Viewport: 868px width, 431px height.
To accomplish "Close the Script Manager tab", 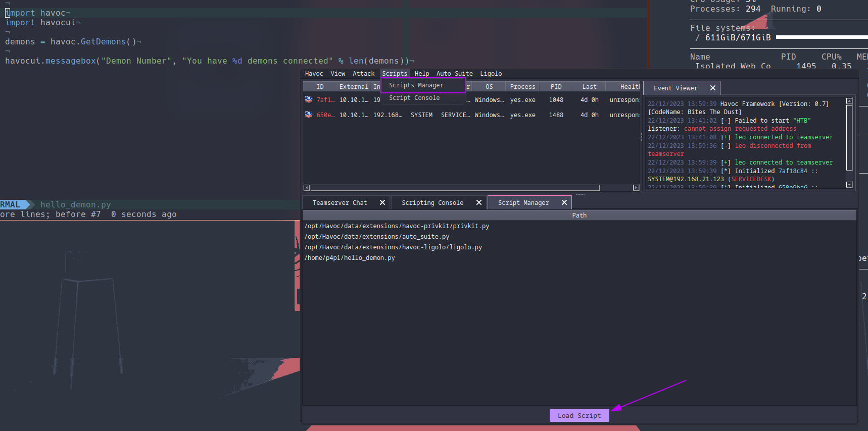I will 564,202.
